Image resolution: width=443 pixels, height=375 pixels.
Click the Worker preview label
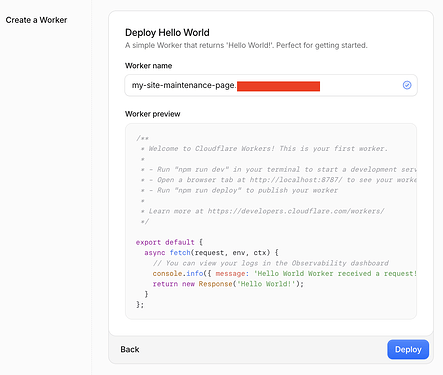click(152, 114)
